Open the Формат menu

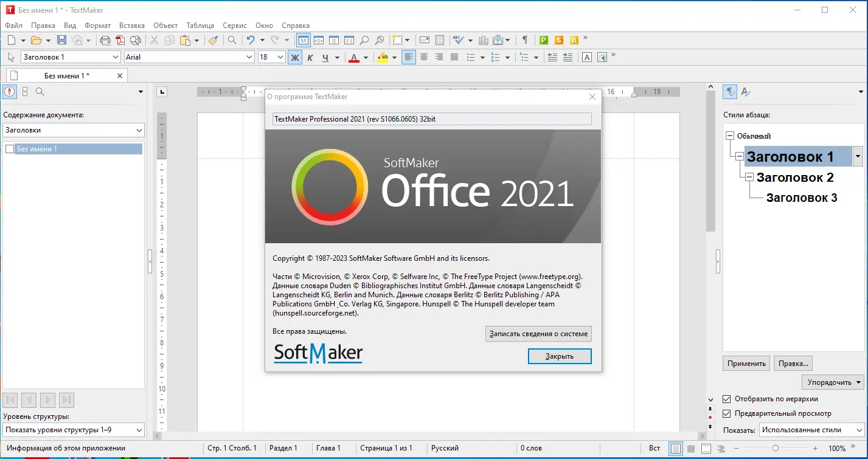[x=97, y=26]
